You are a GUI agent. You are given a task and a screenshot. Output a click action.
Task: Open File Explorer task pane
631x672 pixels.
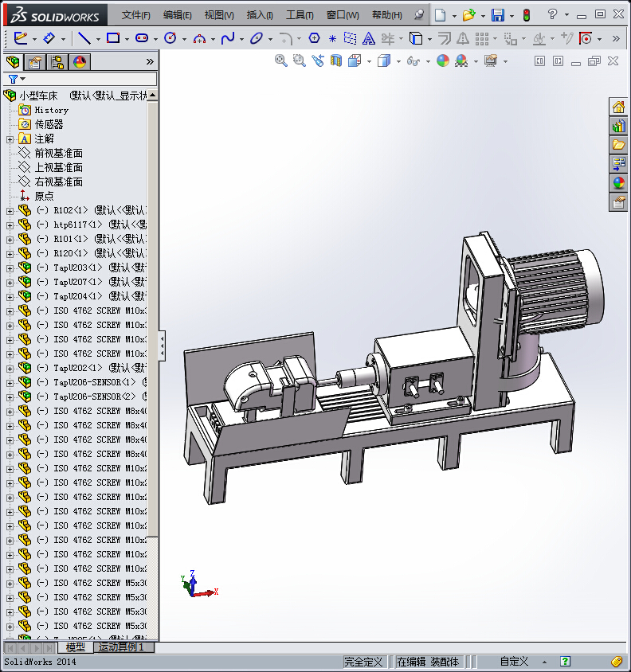618,145
